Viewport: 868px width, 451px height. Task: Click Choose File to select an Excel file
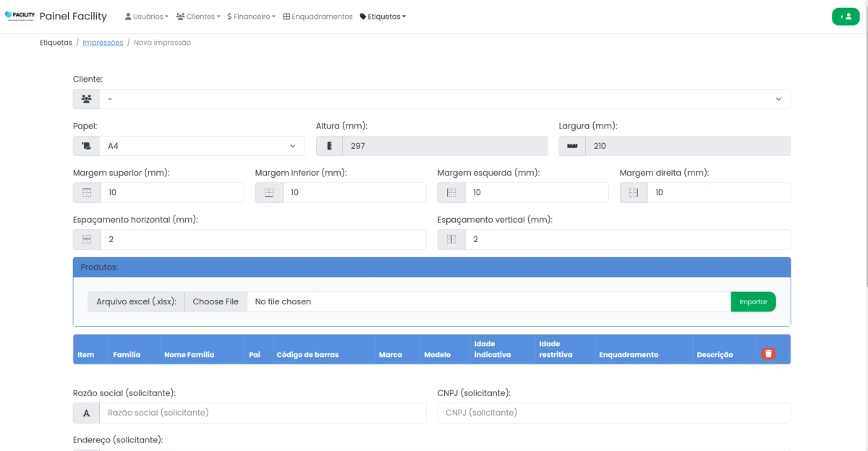(215, 301)
